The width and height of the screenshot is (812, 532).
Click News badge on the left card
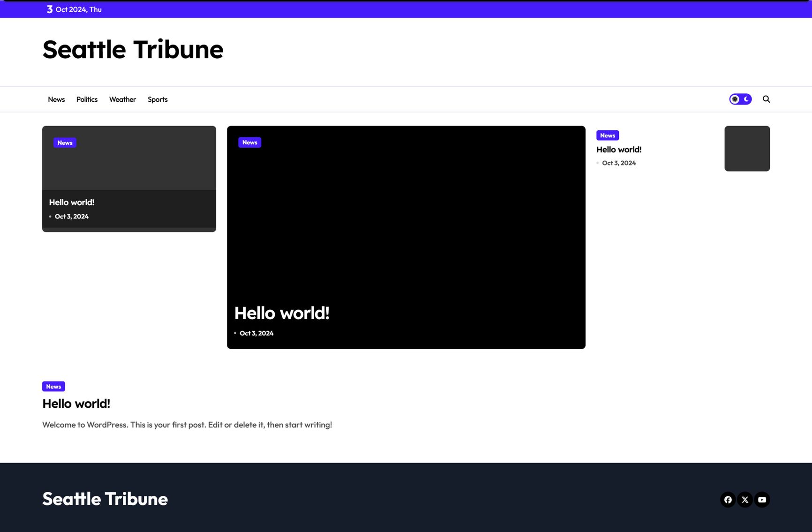point(65,143)
